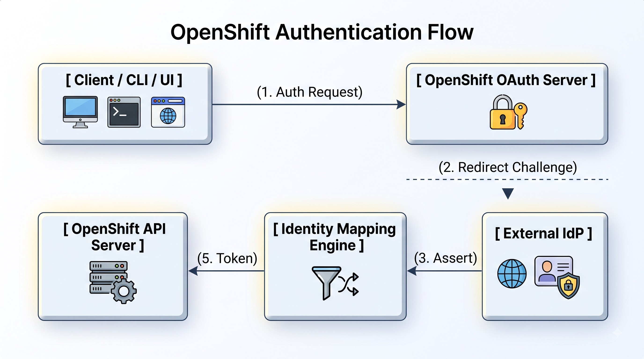644x359 pixels.
Task: Click the gear icon on the server
Action: pyautogui.click(x=124, y=291)
